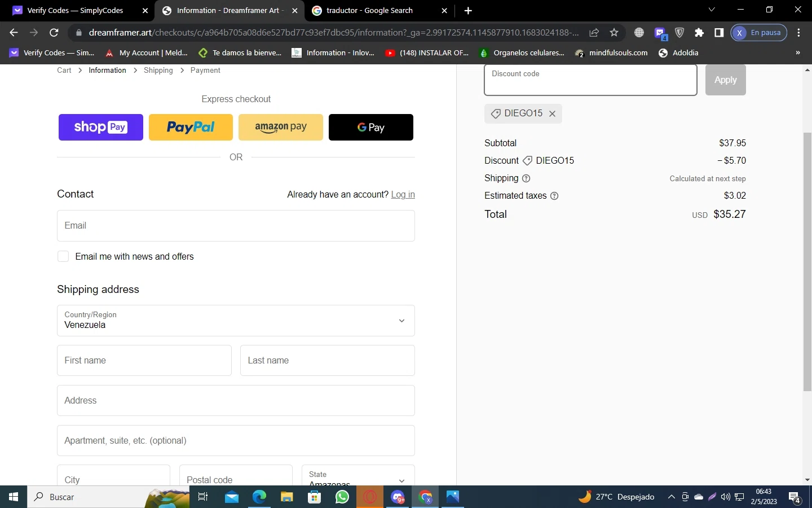This screenshot has height=508, width=812.
Task: Open a new browser tab
Action: pyautogui.click(x=468, y=11)
